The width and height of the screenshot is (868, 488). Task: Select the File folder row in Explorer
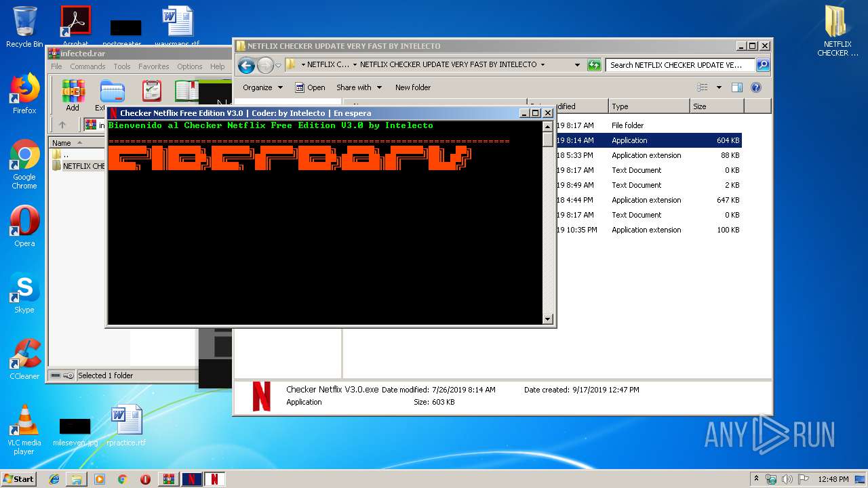[649, 125]
